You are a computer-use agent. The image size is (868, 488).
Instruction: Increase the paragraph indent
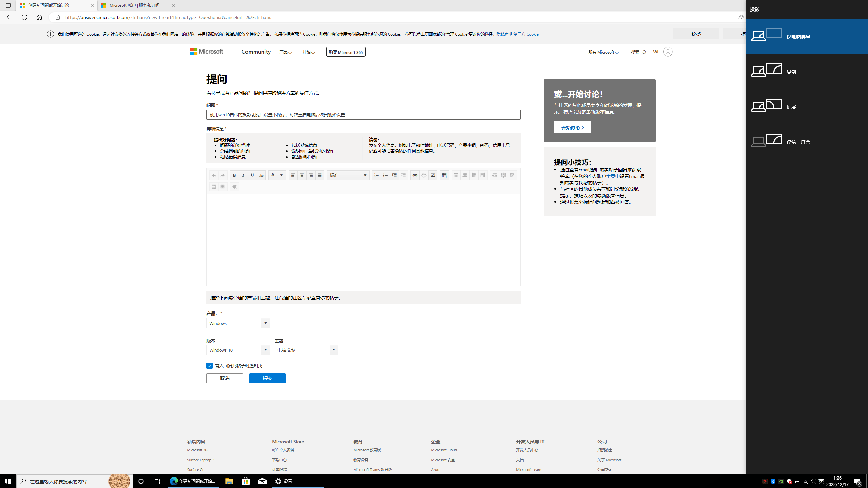(x=394, y=175)
